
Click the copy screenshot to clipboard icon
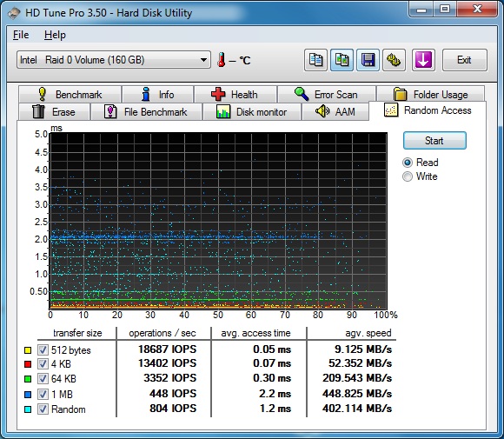tap(342, 60)
